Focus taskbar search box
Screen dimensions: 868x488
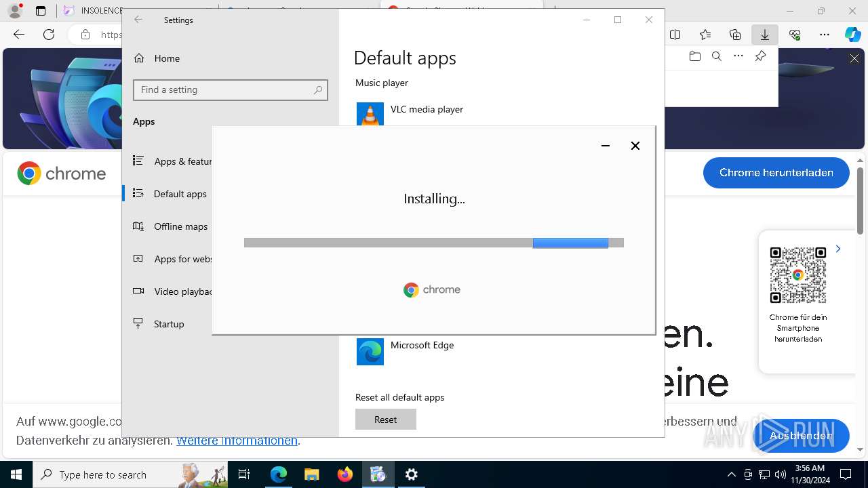131,474
